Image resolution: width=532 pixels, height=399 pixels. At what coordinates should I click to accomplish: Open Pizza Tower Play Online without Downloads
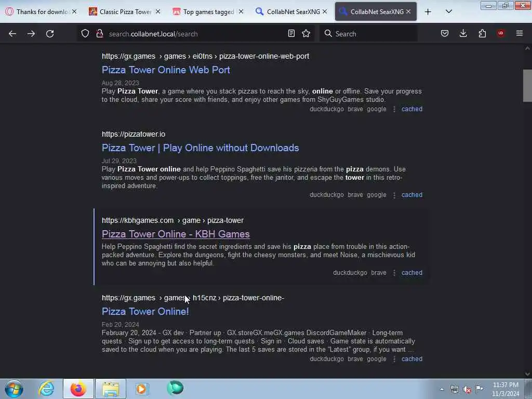tap(200, 148)
